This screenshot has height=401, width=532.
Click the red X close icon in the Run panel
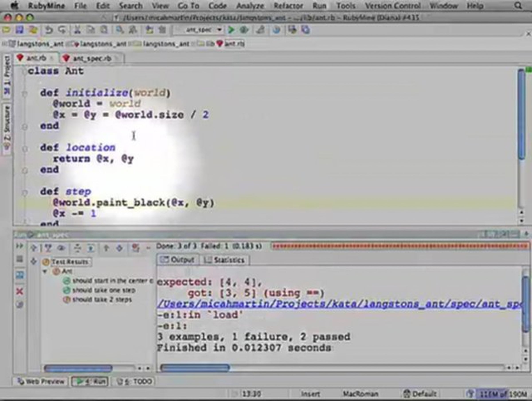pyautogui.click(x=20, y=291)
